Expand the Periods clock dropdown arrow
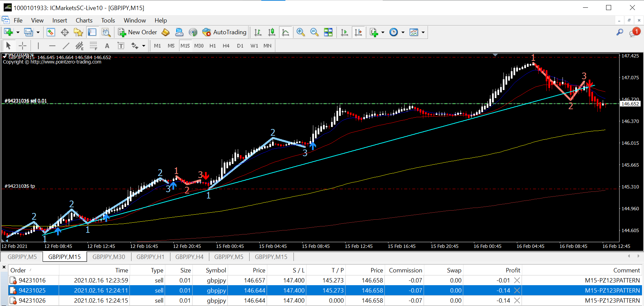 403,32
